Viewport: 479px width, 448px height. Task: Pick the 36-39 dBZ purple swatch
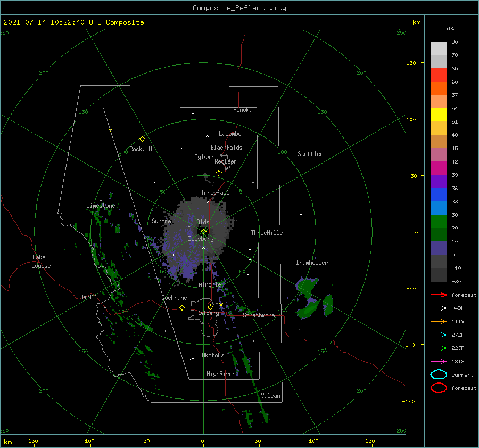[x=439, y=182]
